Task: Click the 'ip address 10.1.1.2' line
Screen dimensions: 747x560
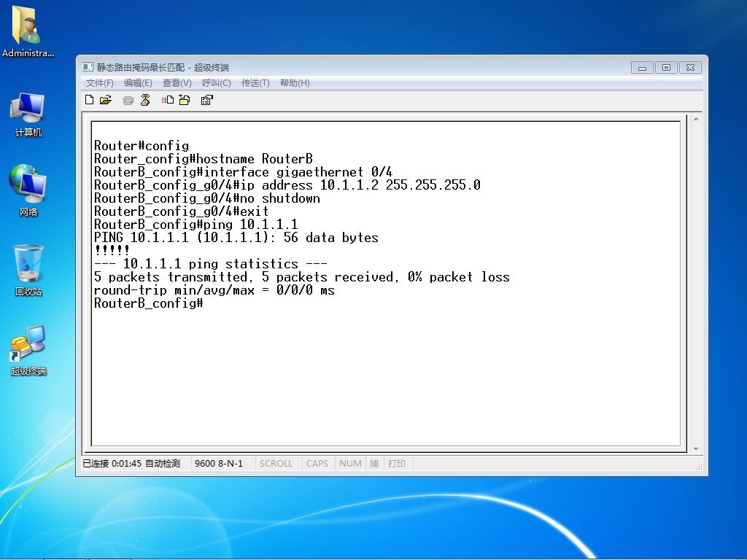Action: click(287, 185)
